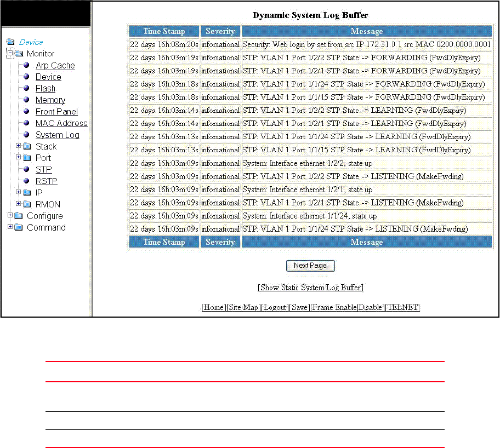The height and width of the screenshot is (448, 500).
Task: Expand the Command tree node
Action: (x=10, y=227)
